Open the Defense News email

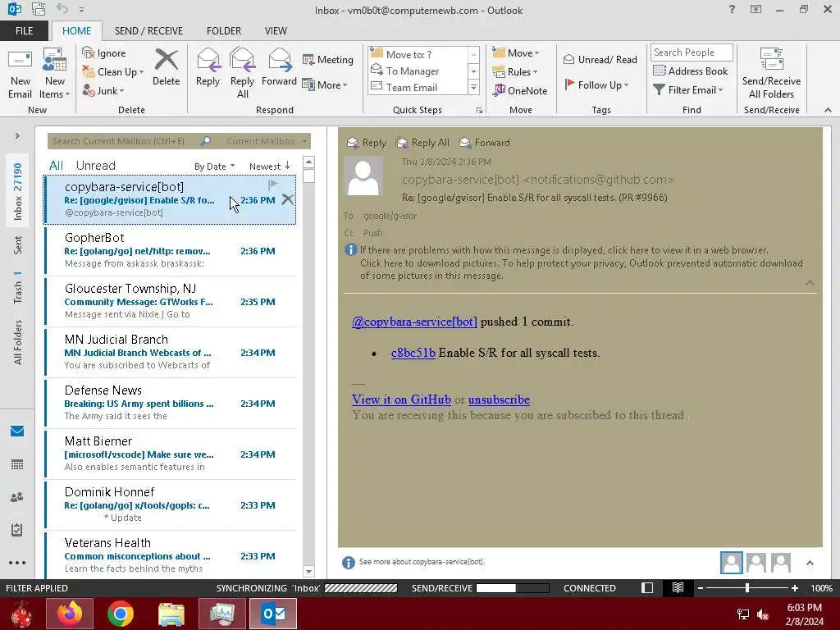point(170,403)
